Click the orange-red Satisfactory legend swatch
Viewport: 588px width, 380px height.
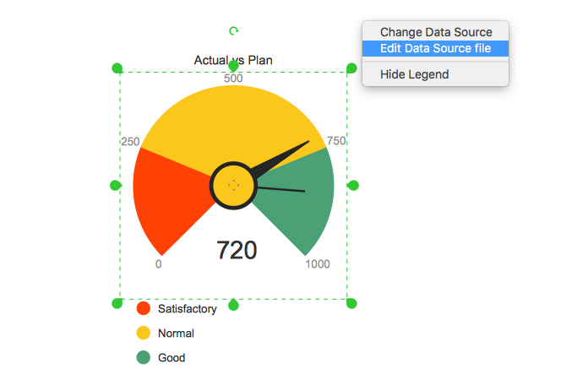pyautogui.click(x=144, y=309)
